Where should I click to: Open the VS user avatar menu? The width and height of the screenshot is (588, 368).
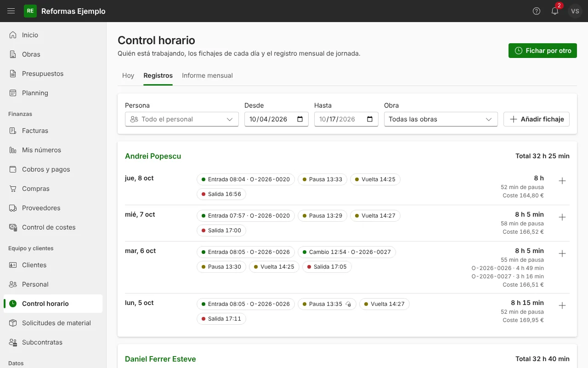pyautogui.click(x=575, y=11)
